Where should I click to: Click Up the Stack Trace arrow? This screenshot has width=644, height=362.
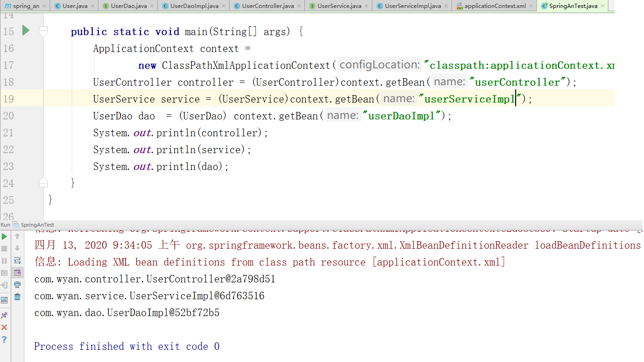click(x=17, y=236)
